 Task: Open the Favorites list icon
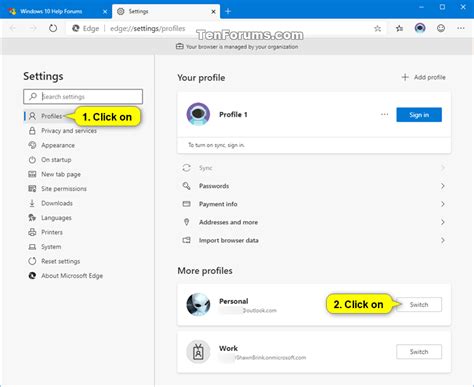tap(399, 29)
